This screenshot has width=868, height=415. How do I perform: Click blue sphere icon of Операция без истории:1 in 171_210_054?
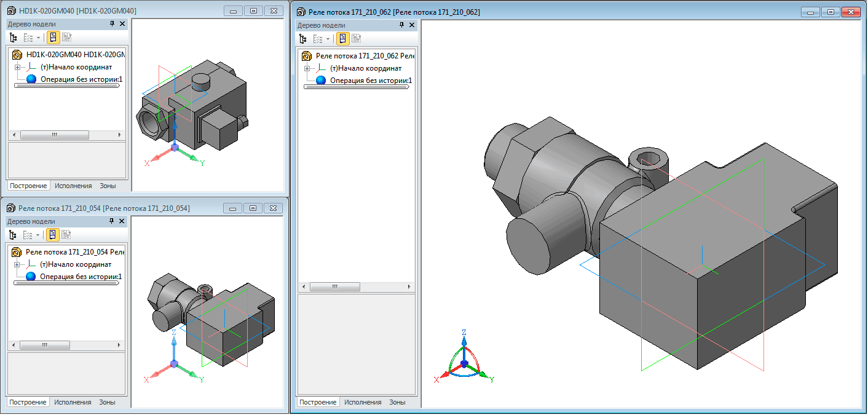tap(31, 277)
